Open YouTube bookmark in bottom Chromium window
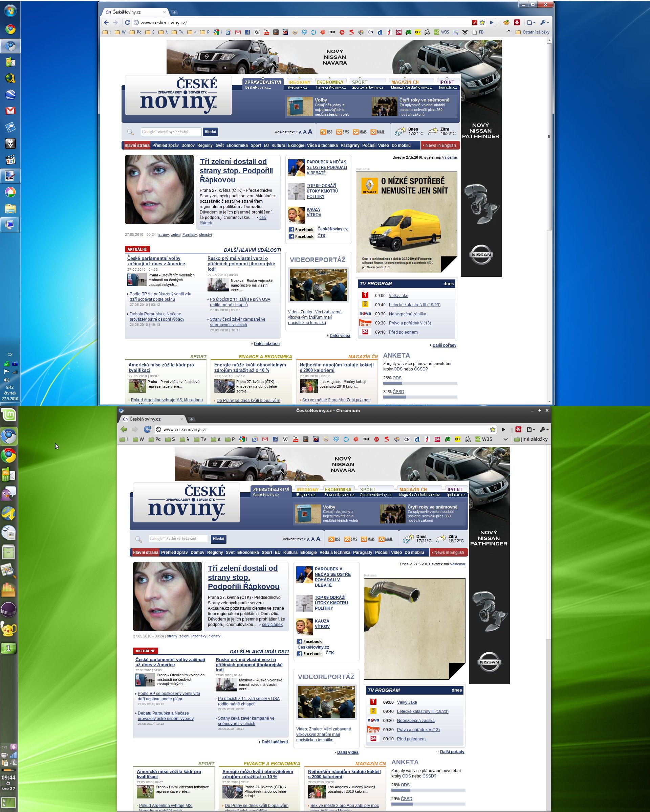The height and width of the screenshot is (812, 650). tap(296, 439)
